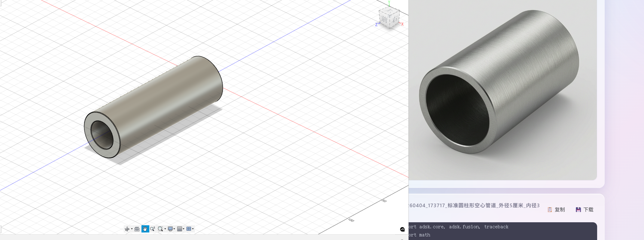Click the Zoom Window magnifier icon
Image resolution: width=644 pixels, height=240 pixels.
160,229
